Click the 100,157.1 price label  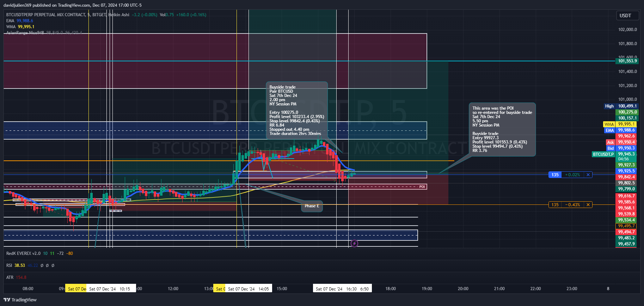click(x=627, y=118)
